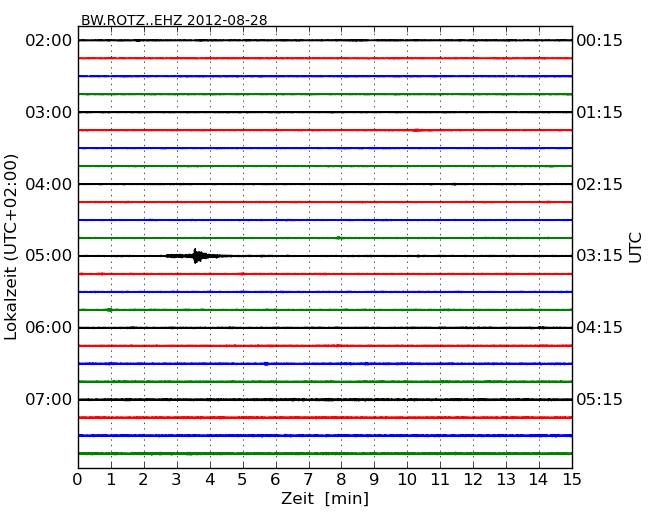Click the vertical UTC axis label
The height and width of the screenshot is (520, 650).
click(x=635, y=248)
